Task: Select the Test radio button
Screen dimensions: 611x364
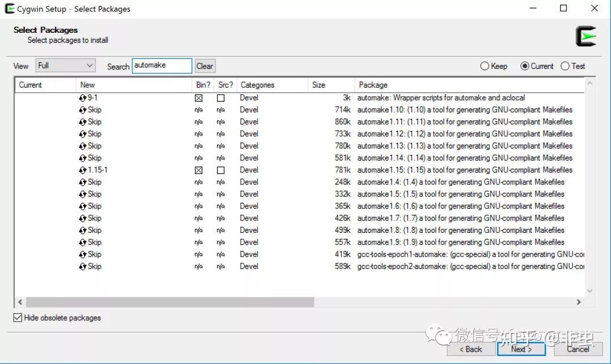Action: (x=565, y=66)
